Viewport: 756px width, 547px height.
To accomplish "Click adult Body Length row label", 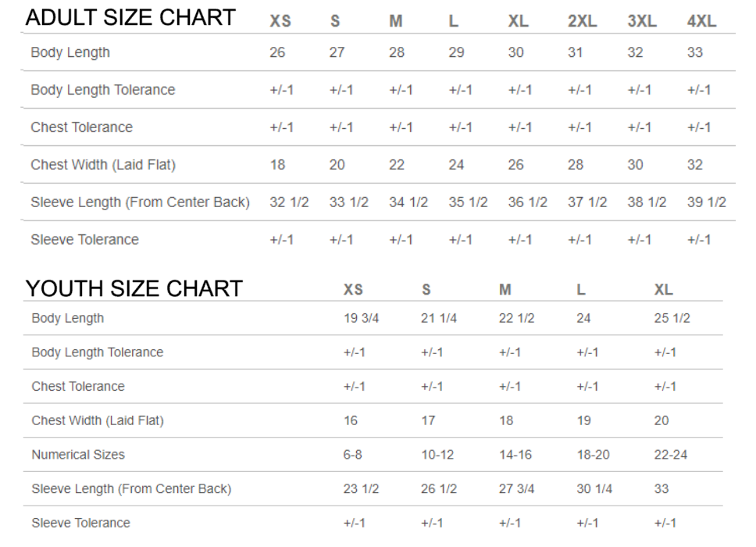I will (70, 52).
